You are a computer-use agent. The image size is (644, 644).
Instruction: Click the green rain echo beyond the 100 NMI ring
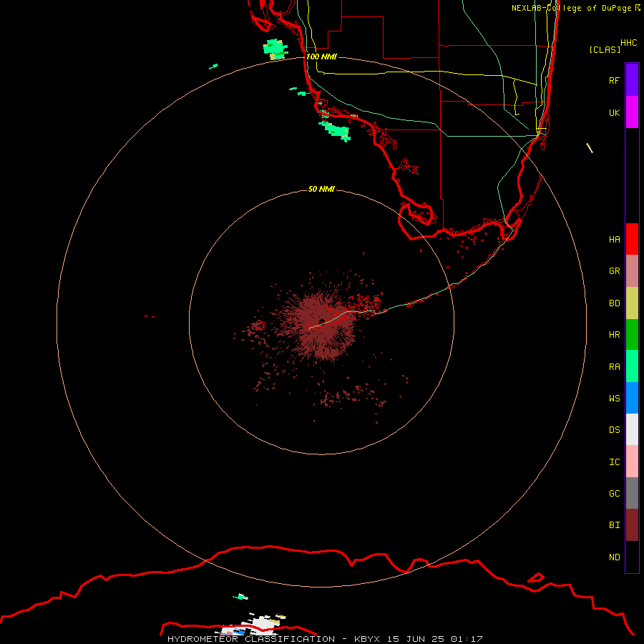click(275, 49)
